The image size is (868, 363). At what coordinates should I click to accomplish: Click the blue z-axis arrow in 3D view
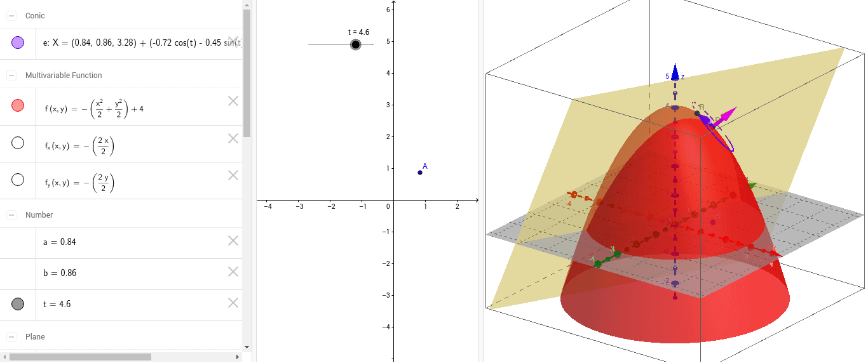click(x=675, y=70)
